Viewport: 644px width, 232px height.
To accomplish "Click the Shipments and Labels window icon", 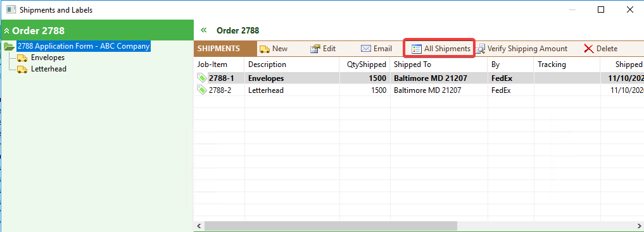I will 11,10.
